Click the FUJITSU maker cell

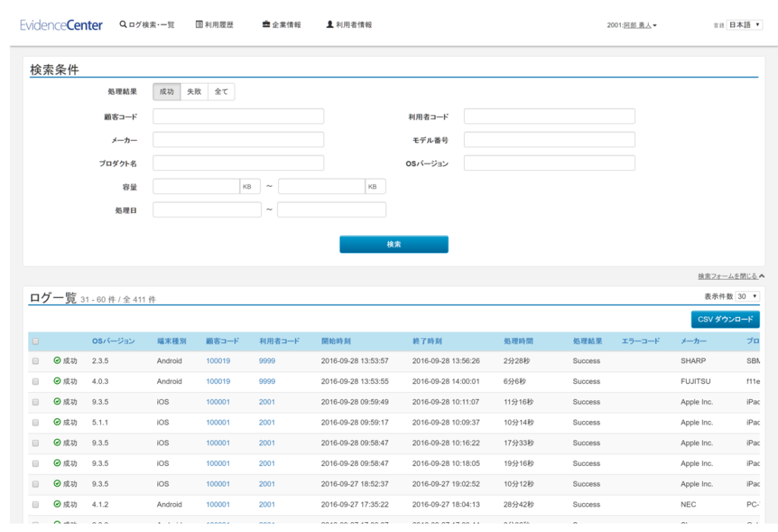point(696,381)
